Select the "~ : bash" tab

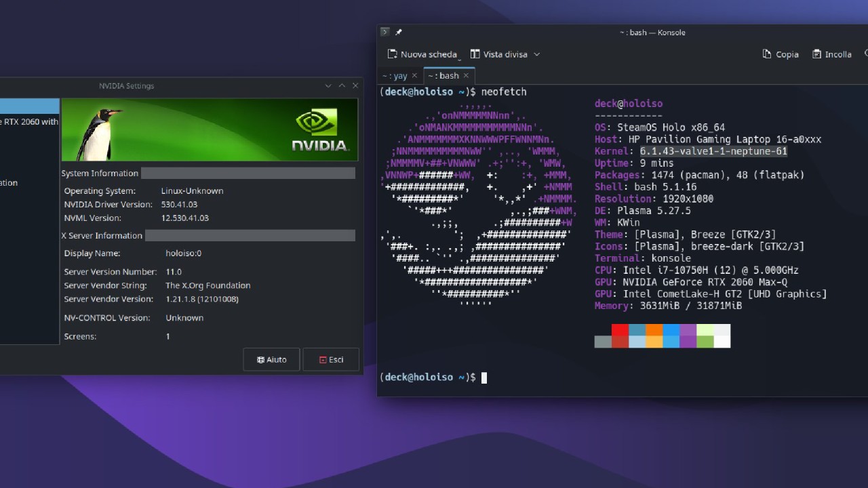[443, 76]
